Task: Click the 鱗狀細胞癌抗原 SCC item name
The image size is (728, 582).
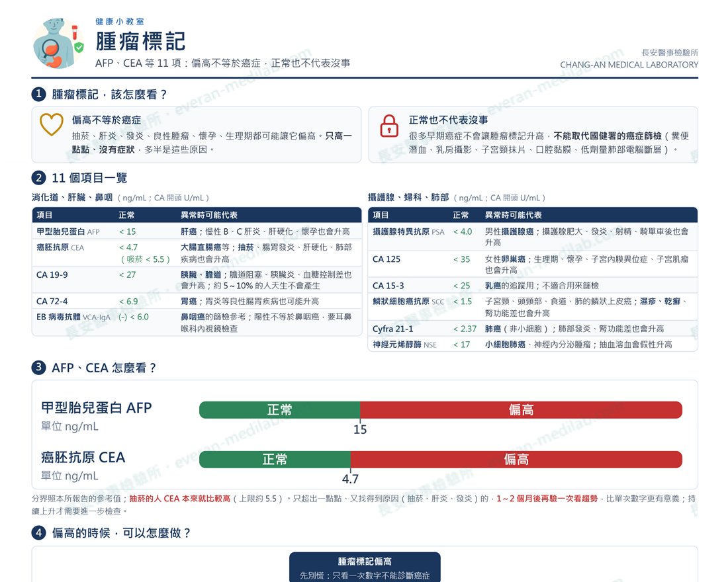Action: (408, 301)
